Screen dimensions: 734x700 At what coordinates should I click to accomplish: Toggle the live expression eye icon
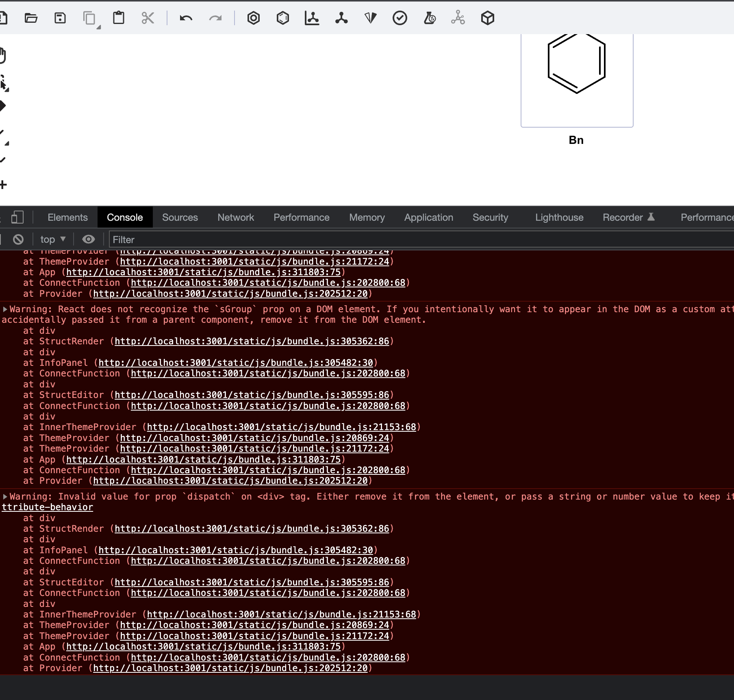pos(89,239)
